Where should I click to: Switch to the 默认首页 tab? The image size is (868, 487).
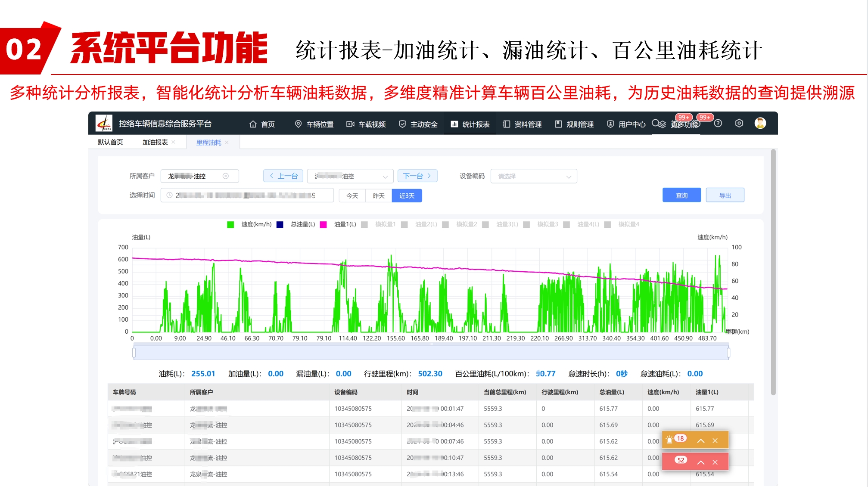tap(110, 142)
